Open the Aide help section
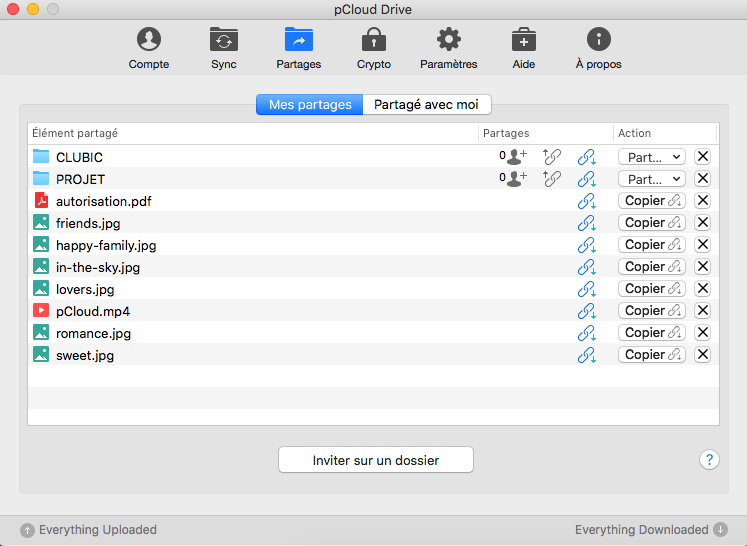747x546 pixels. 524,49
